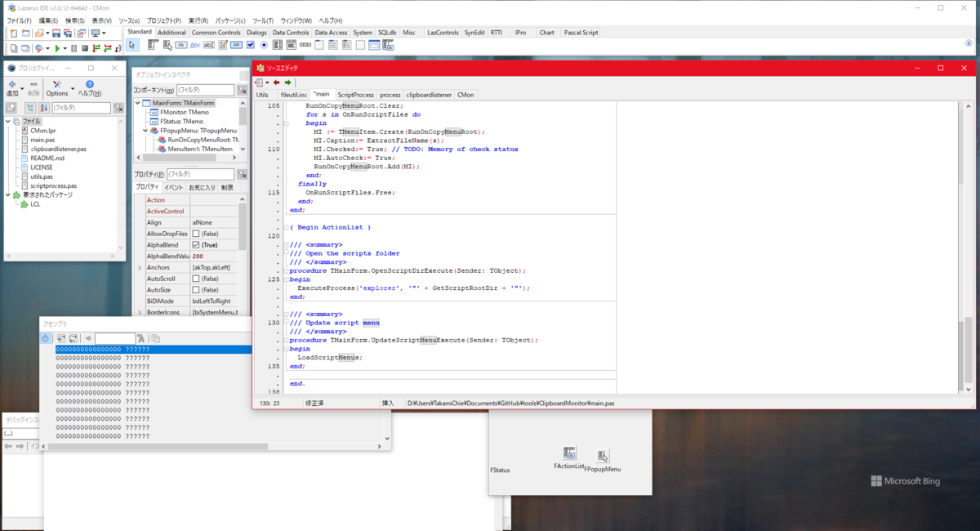Viewport: 980px width, 531px height.
Task: Pick the TButton (Ok) palette component
Action: tap(181, 45)
